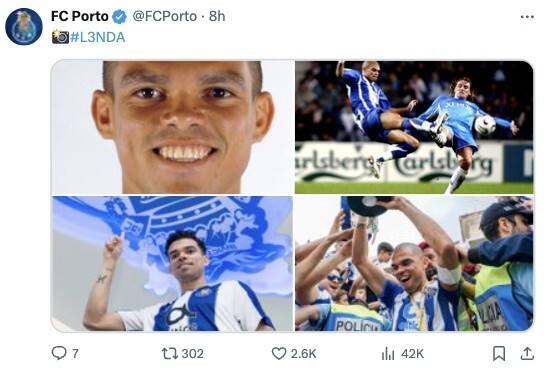
Task: Click the reply speech bubble icon
Action: 59,353
